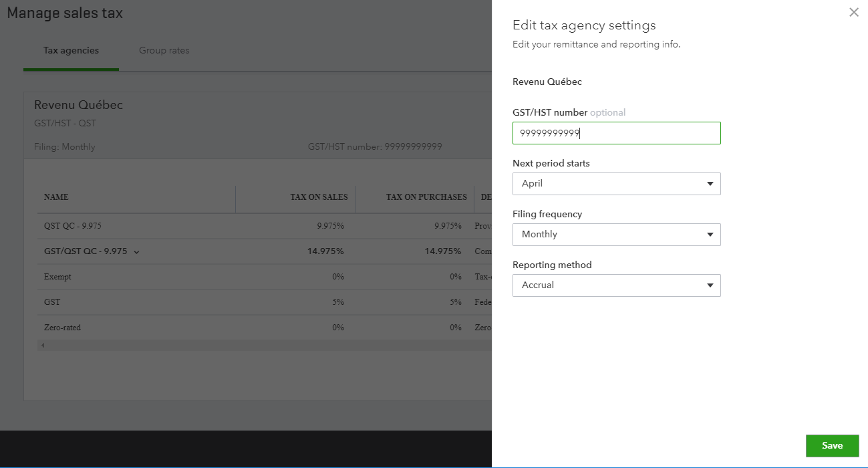The image size is (868, 468).
Task: Click scrollbar left arrow under tax table
Action: (x=43, y=345)
